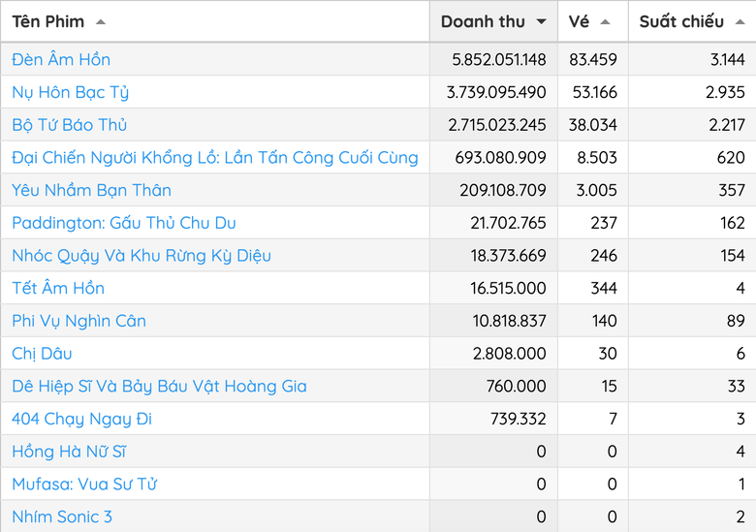Viewport: 756px width, 532px height.
Task: Sort the Vé column using its arrow
Action: point(605,21)
